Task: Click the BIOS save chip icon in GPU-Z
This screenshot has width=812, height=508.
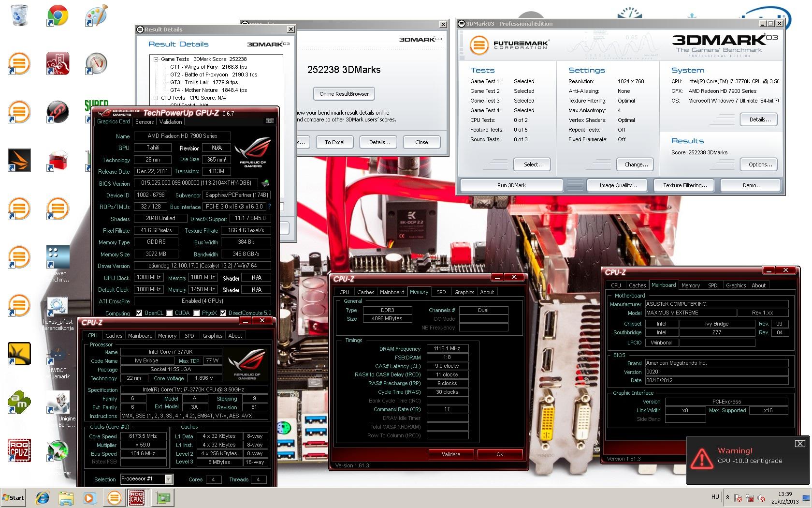Action: pyautogui.click(x=265, y=183)
